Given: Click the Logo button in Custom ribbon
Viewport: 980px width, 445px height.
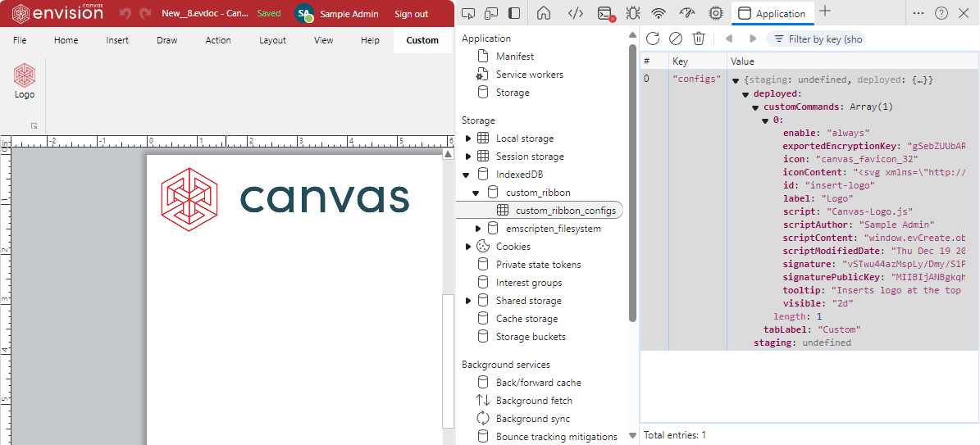Looking at the screenshot, I should (x=25, y=81).
